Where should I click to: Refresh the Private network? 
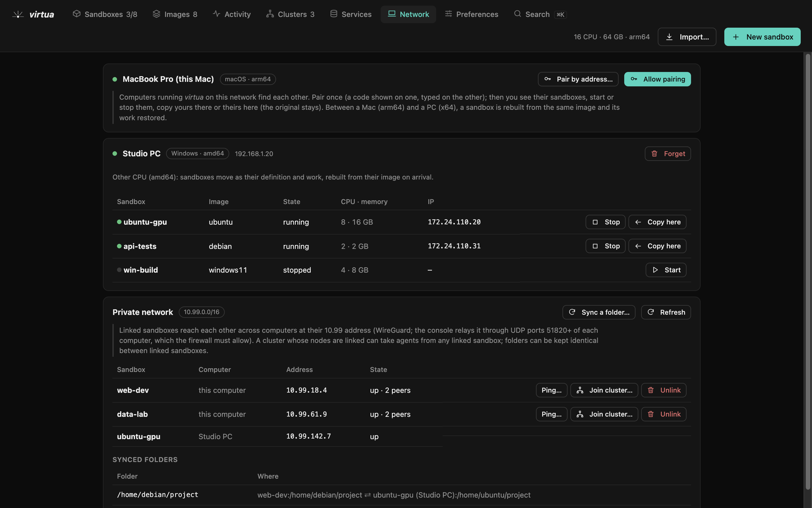tap(666, 312)
